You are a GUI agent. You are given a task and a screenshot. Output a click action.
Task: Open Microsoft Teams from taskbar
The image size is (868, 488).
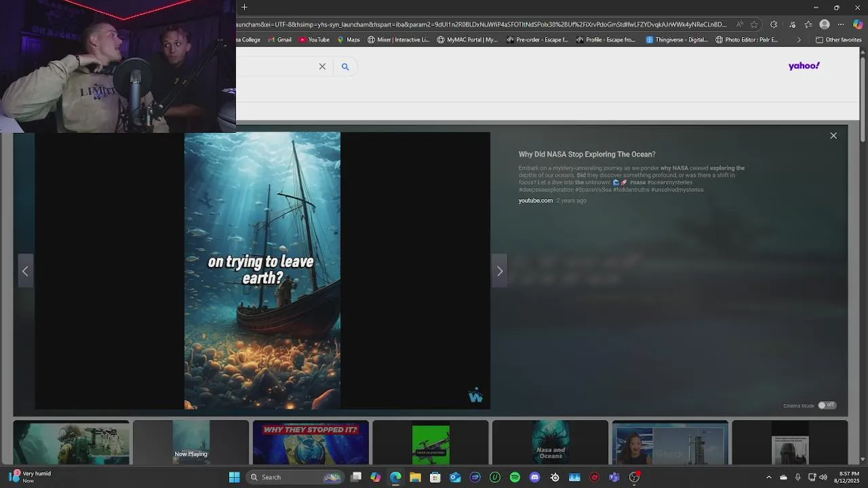click(614, 477)
